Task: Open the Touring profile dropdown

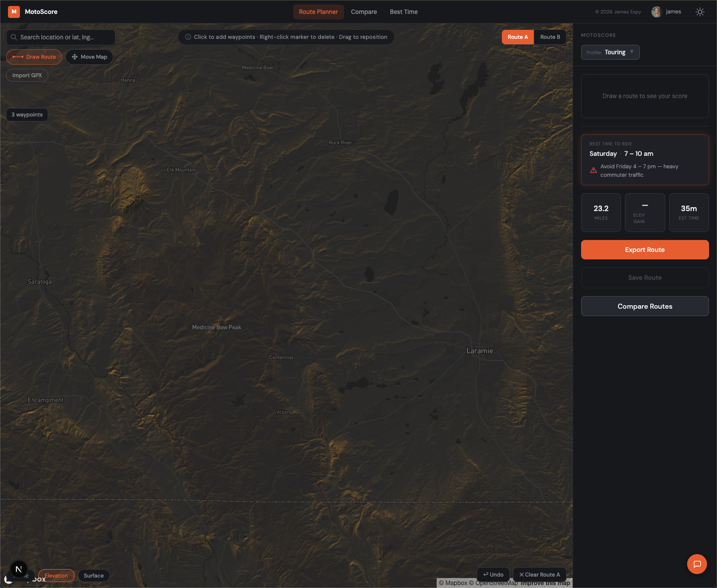Action: [x=610, y=52]
